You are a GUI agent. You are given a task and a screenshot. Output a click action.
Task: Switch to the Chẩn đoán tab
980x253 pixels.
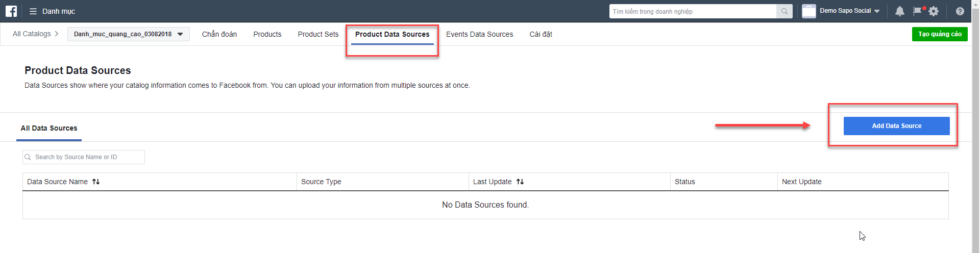(219, 34)
